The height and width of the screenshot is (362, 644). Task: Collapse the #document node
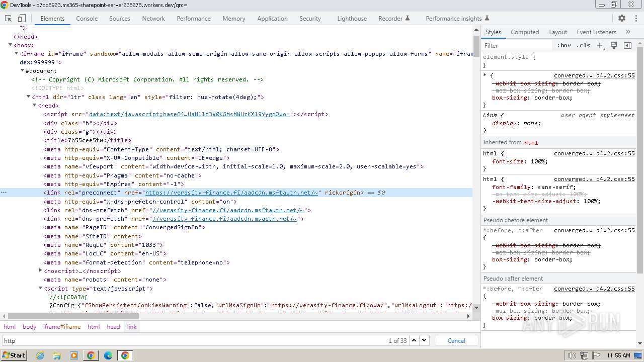[x=22, y=71]
